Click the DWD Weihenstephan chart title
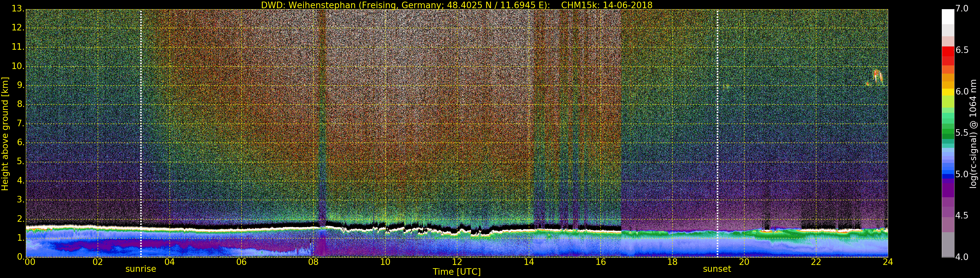This screenshot has height=278, width=980. pyautogui.click(x=457, y=5)
